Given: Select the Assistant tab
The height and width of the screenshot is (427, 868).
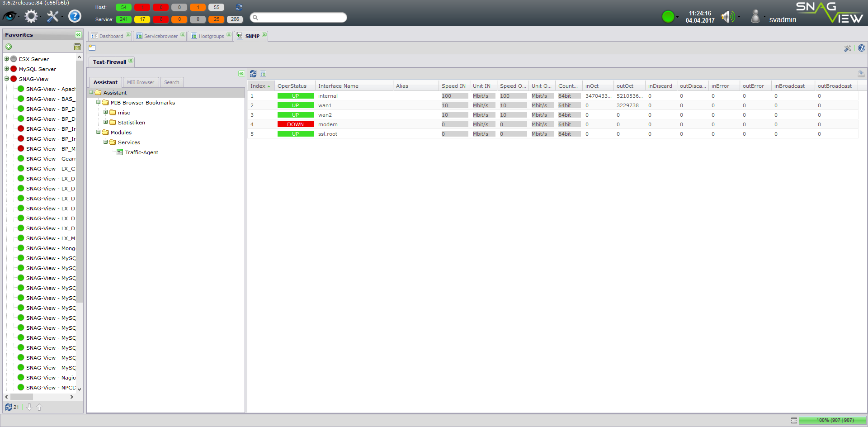Looking at the screenshot, I should pos(105,82).
